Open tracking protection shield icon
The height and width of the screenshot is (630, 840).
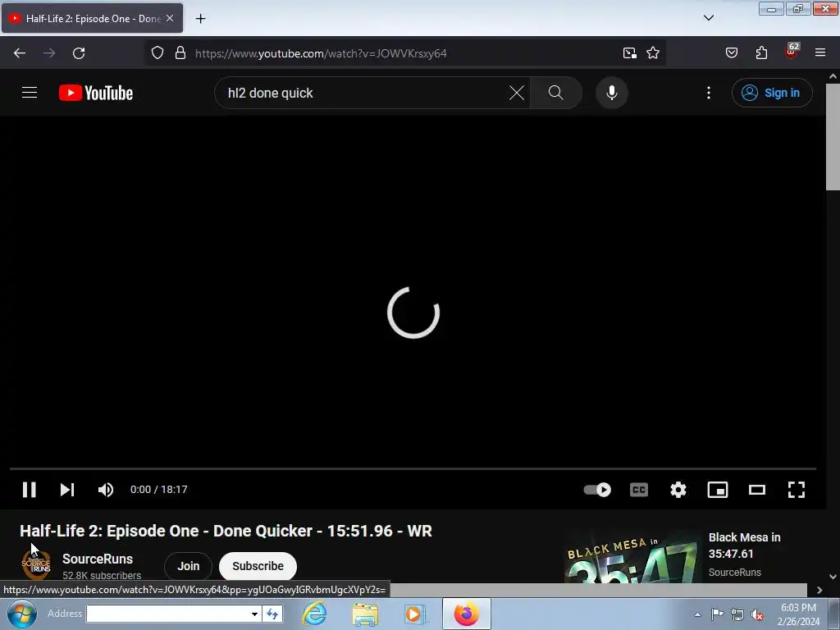coord(157,53)
